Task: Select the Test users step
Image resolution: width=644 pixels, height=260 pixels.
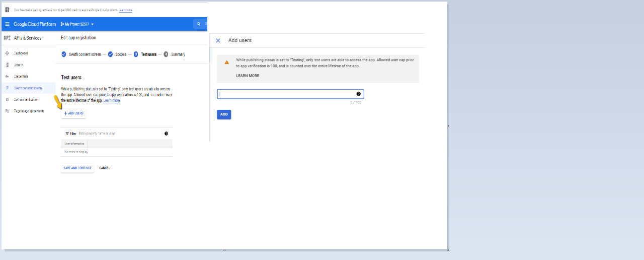Action: tap(145, 54)
